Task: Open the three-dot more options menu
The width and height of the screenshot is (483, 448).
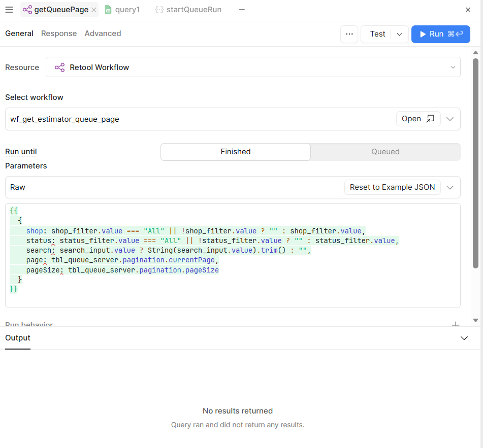Action: pos(349,34)
